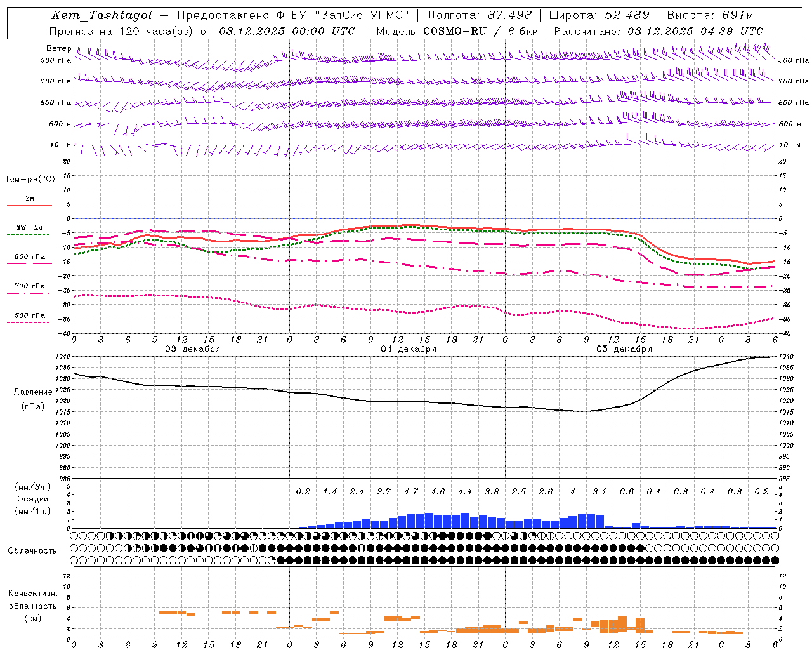812x650 pixels.
Task: Select the 3-hour precipitation value 1.4
Action: pos(330,492)
